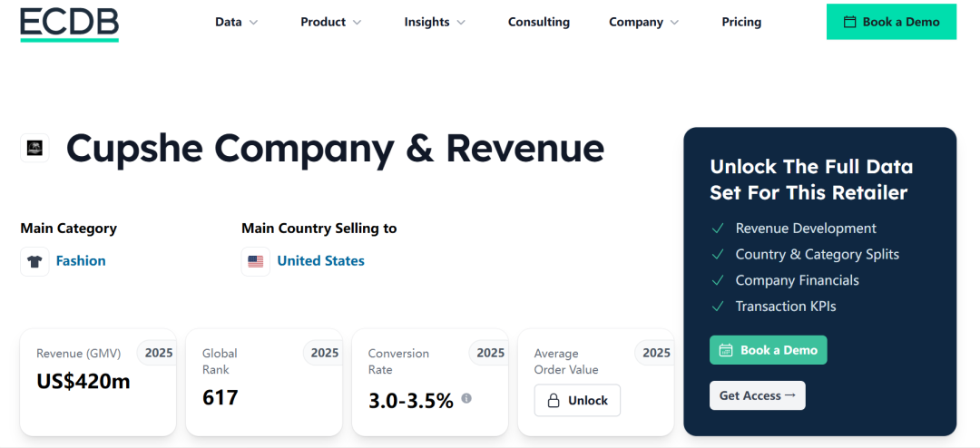Image resolution: width=980 pixels, height=448 pixels.
Task: Expand the Data dropdown menu
Action: click(236, 22)
